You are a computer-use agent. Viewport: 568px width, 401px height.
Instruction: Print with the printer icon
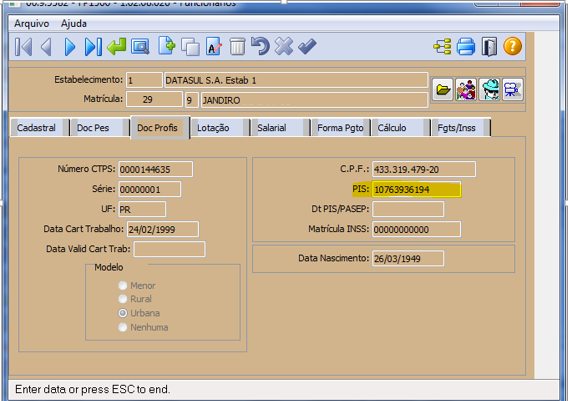point(466,47)
